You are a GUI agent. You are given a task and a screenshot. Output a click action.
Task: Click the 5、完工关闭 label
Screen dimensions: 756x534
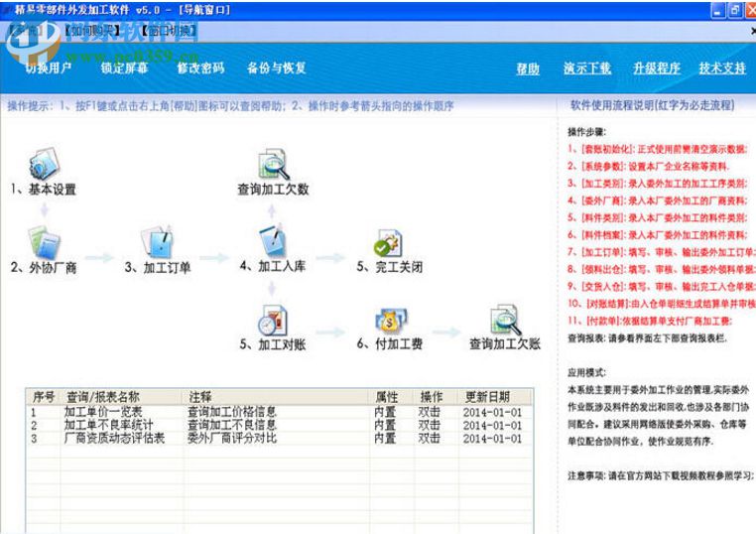pos(390,267)
